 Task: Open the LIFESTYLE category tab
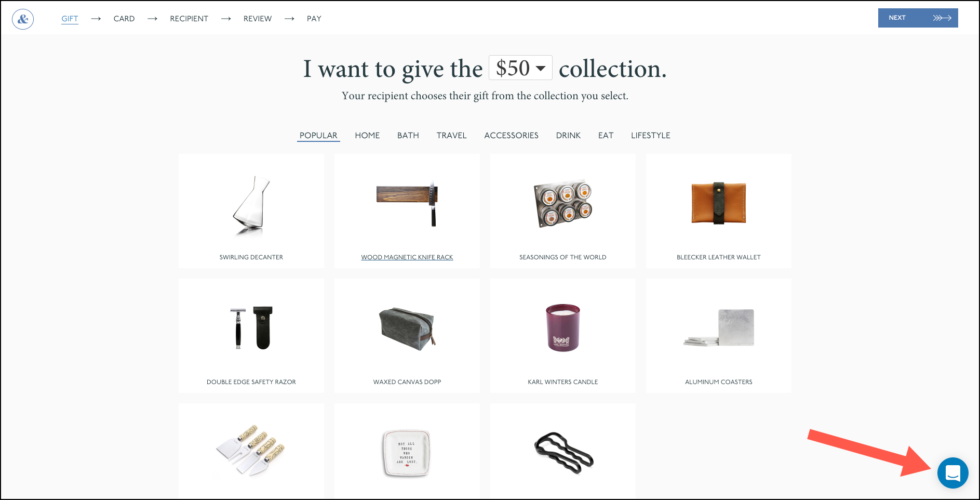point(650,136)
